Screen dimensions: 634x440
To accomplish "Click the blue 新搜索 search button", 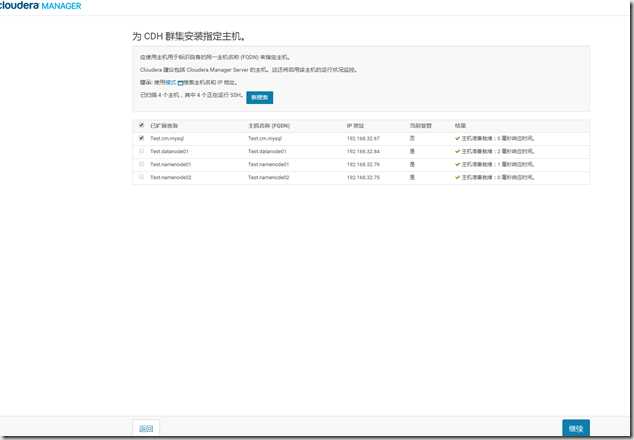I will pyautogui.click(x=260, y=97).
